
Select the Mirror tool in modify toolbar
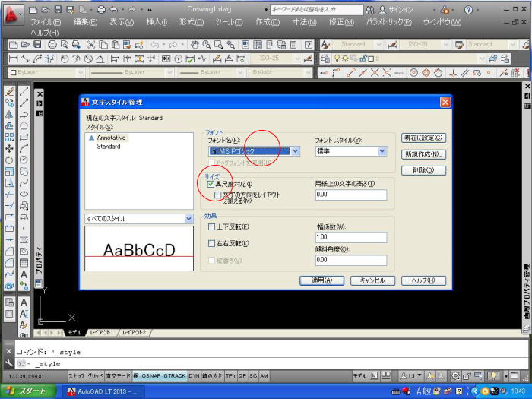tap(9, 114)
